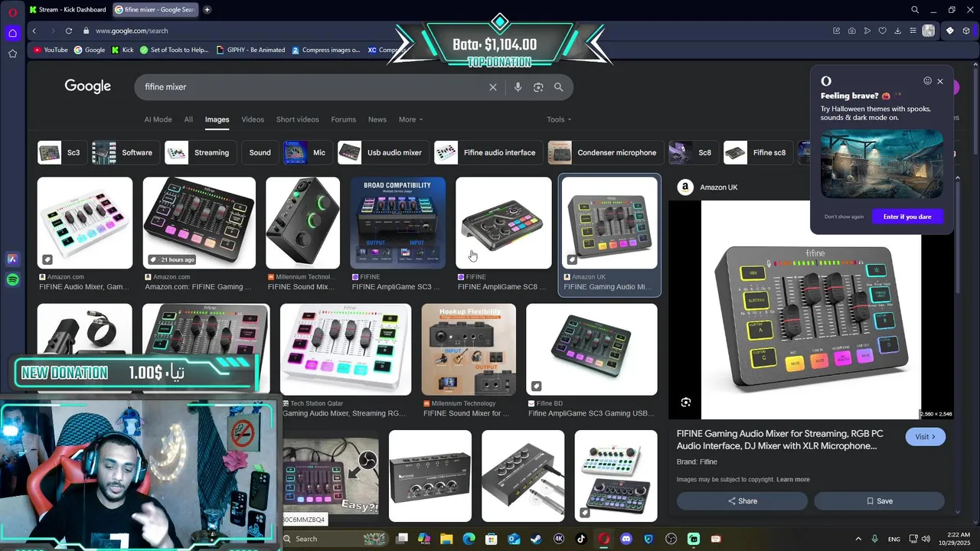Viewport: 980px width, 551px height.
Task: Filter images by Streaming chip
Action: point(200,152)
